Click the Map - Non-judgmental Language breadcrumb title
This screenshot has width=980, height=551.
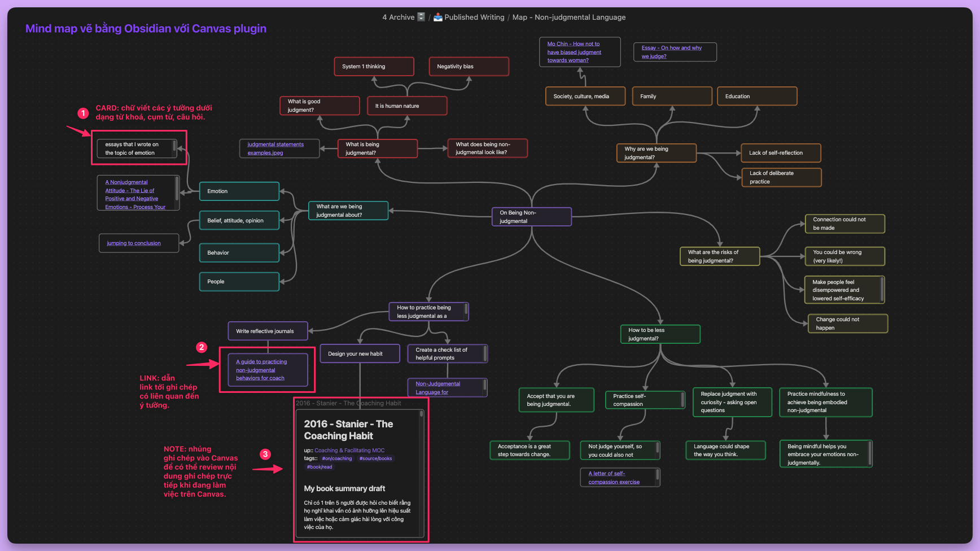pos(568,18)
